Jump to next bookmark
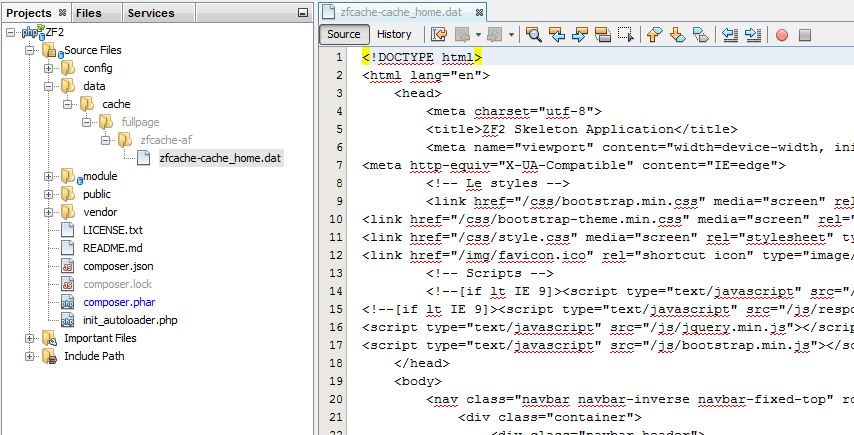Screen dimensions: 854x435 [x=677, y=35]
